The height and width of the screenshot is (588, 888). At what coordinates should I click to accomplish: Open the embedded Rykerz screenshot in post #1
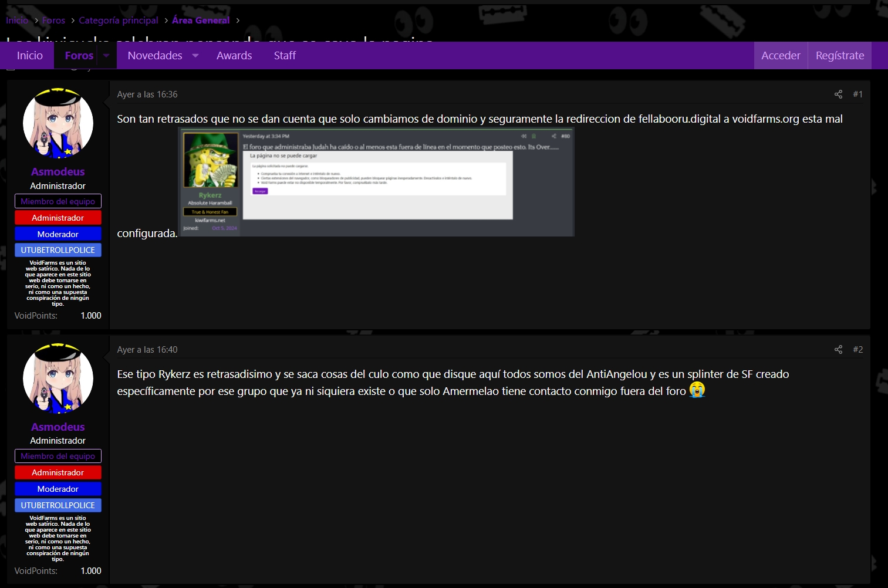[x=376, y=182]
